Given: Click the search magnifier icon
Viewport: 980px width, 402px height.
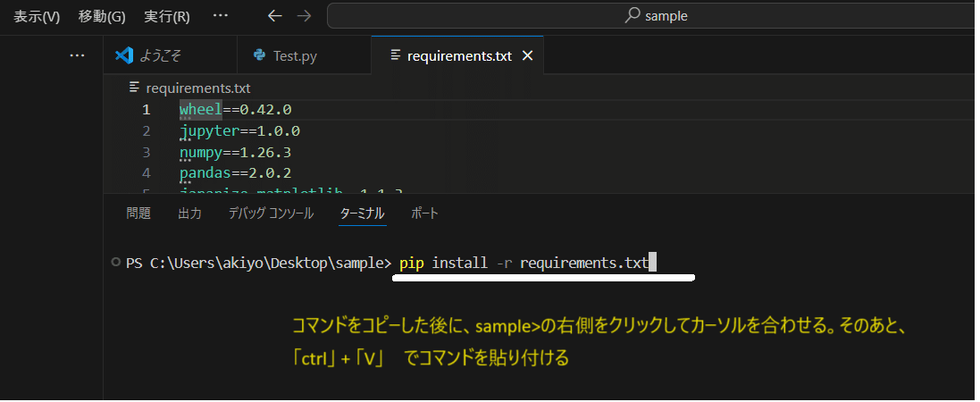Looking at the screenshot, I should [x=632, y=15].
